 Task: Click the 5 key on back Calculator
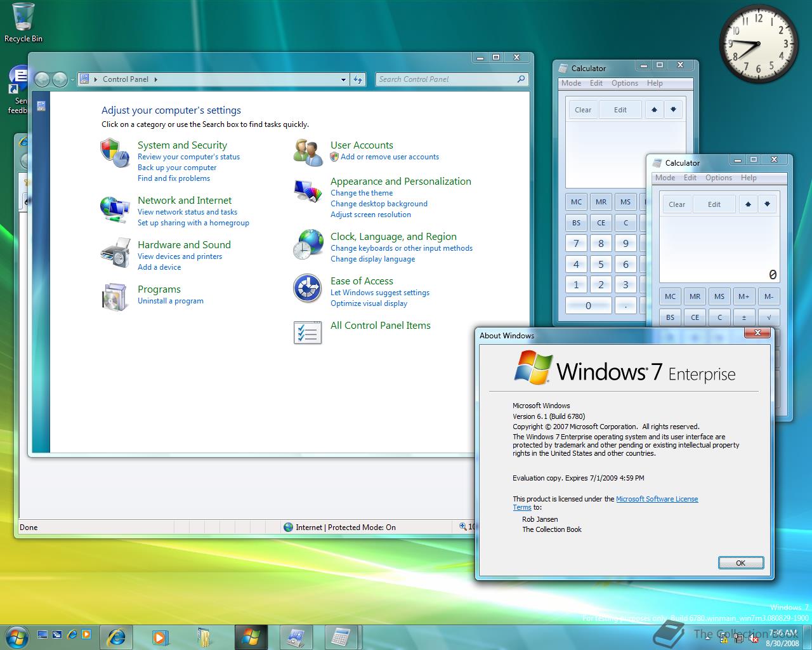point(601,265)
